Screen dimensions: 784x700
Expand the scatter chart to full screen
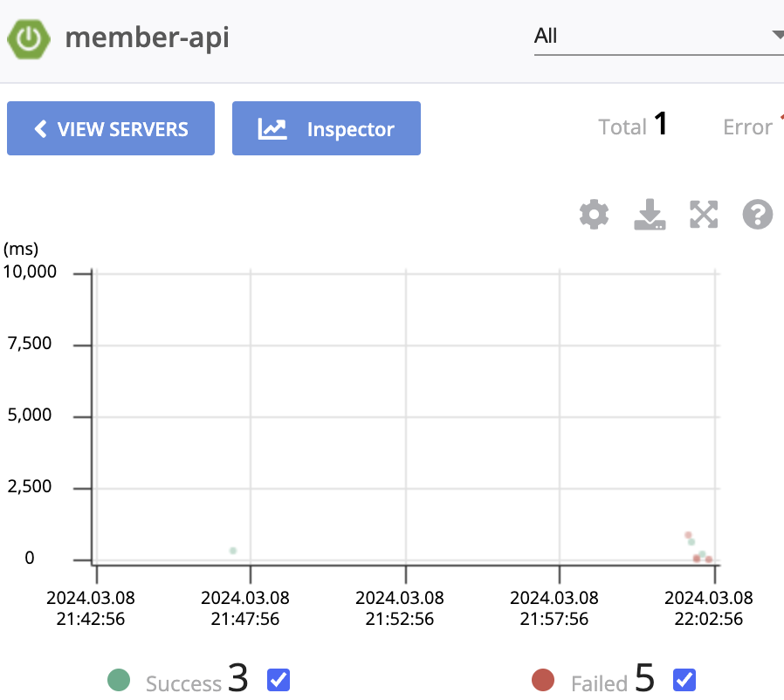click(704, 215)
